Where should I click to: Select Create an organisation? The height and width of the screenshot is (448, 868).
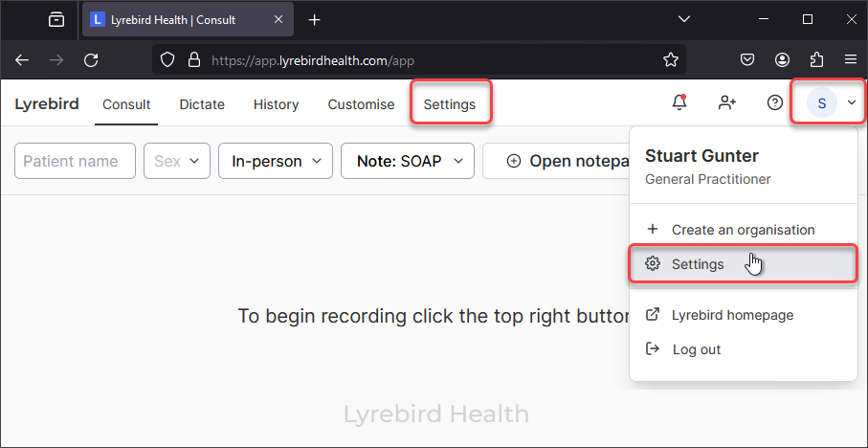coord(744,229)
